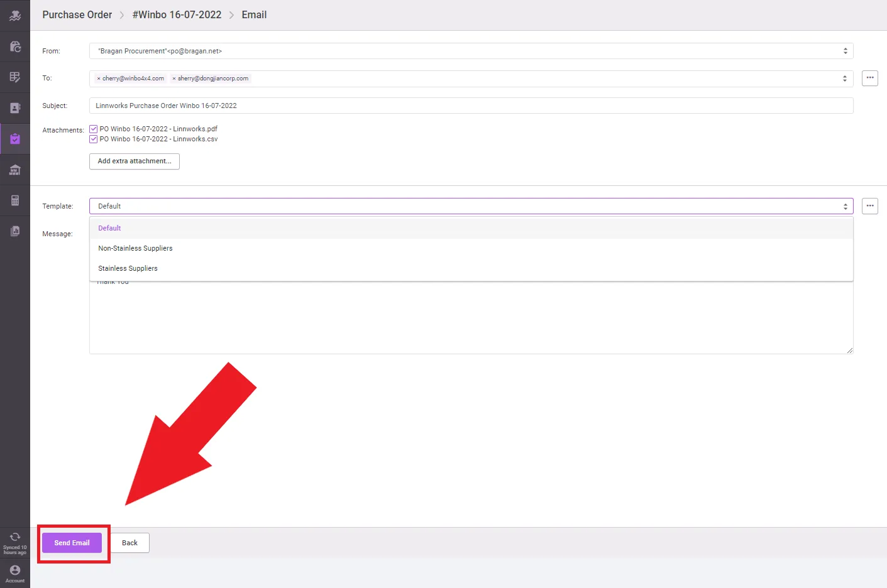
Task: Select the Default template option
Action: coord(471,228)
